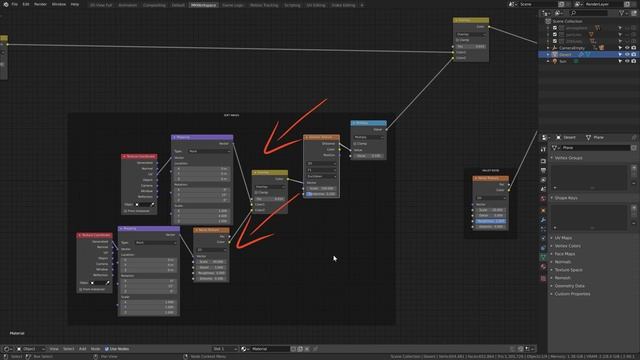Open Object Constraints tab icon

pos(543,248)
